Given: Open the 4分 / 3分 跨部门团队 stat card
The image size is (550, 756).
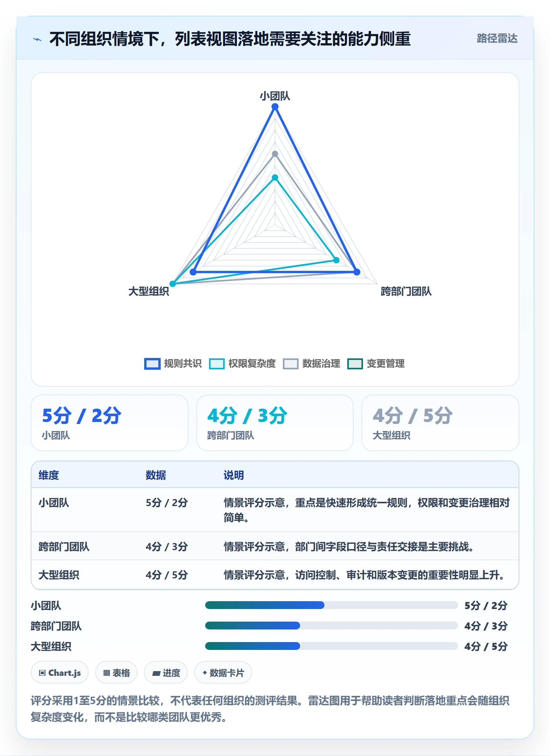Looking at the screenshot, I should click(275, 423).
